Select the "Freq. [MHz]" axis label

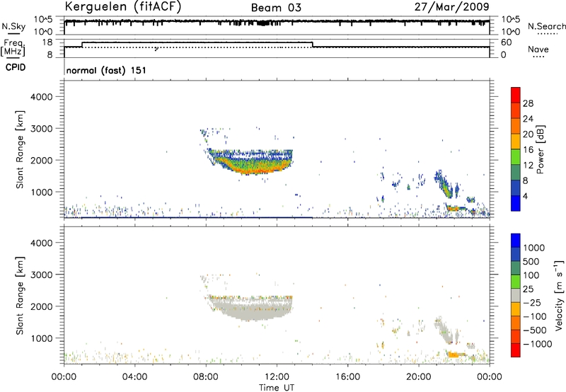coord(13,47)
